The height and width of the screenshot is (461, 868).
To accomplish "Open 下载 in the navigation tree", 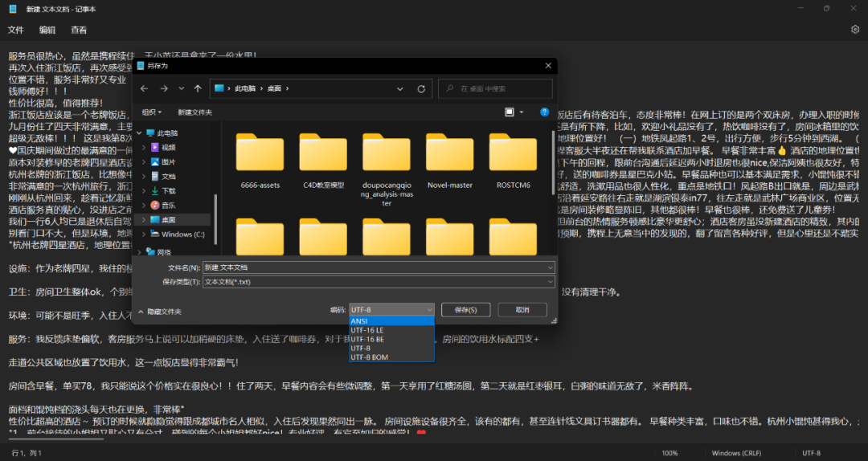I will tap(169, 191).
